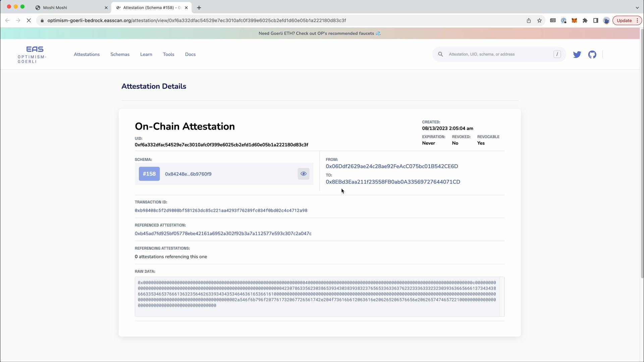Click the created date 08/13/2023 2:05:04 am
Screen dimensions: 644x362
(x=447, y=128)
